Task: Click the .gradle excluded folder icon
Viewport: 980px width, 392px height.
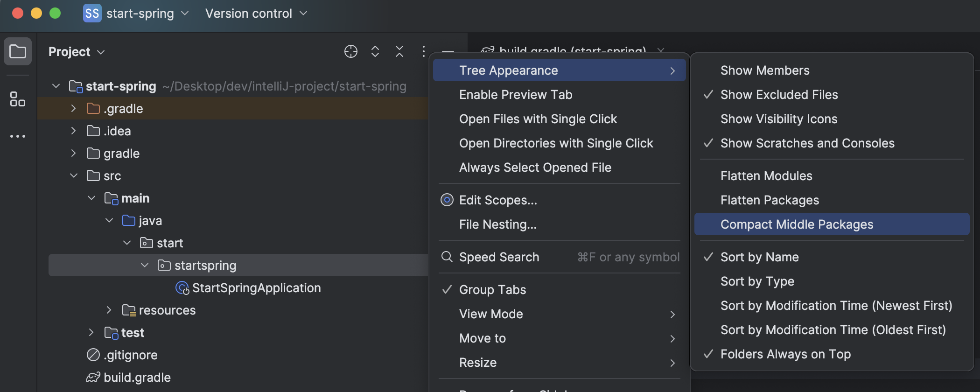Action: point(93,108)
